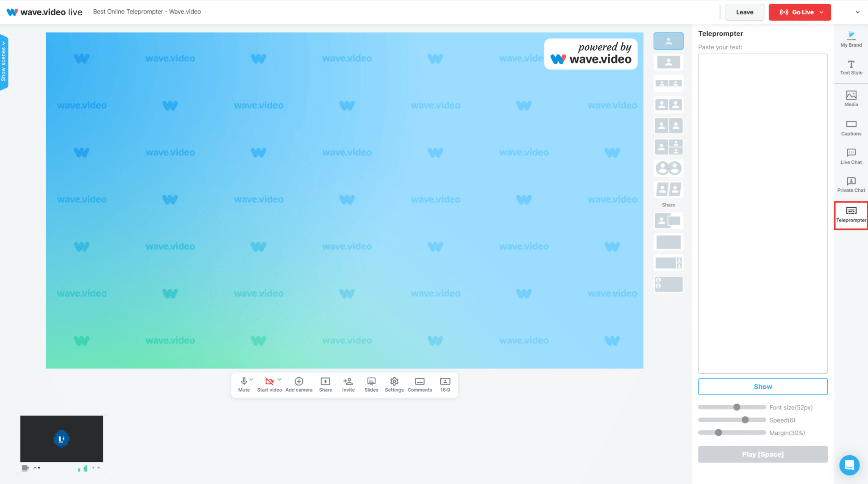Viewport: 868px width, 484px height.
Task: Open Private Chat in sidebar
Action: coord(851,185)
